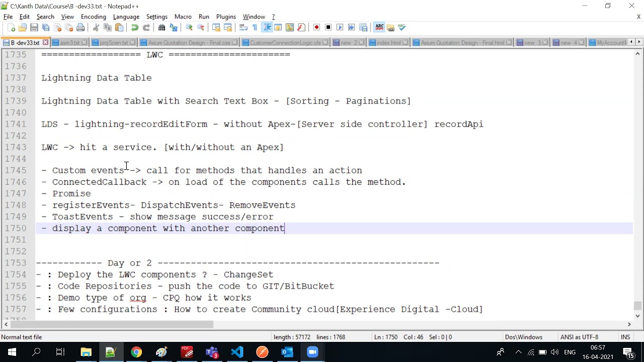Click the New file toolbar icon
The image size is (644, 362).
pyautogui.click(x=11, y=28)
